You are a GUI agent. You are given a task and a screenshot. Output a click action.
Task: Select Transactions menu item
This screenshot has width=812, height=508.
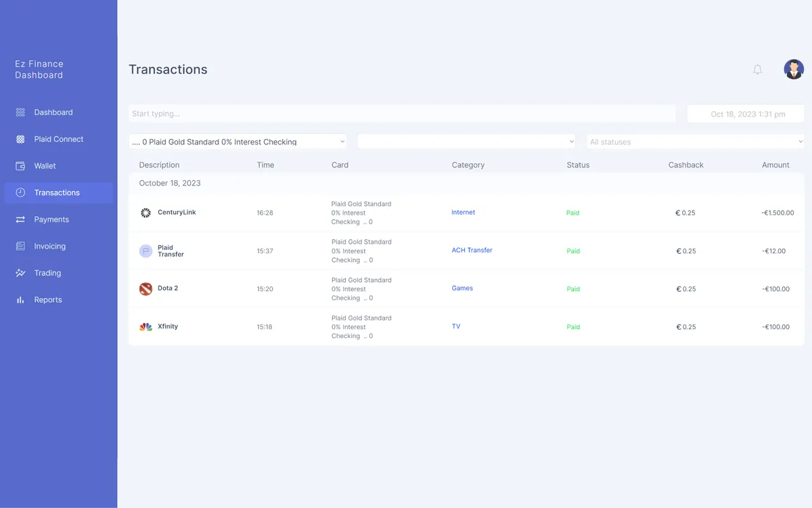pos(59,192)
